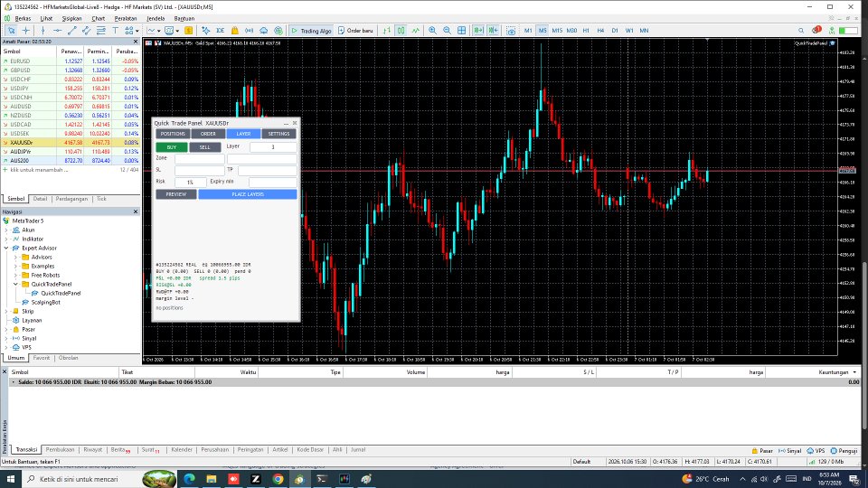Image resolution: width=868 pixels, height=488 pixels.
Task: Expand the Examples folder
Action: [16, 266]
